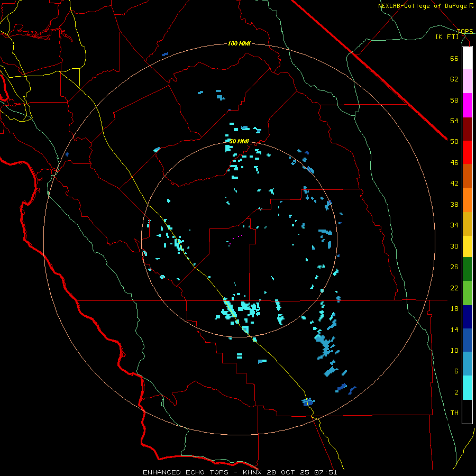Click the [K FT] units label
The height and width of the screenshot is (476, 476).
[447, 36]
